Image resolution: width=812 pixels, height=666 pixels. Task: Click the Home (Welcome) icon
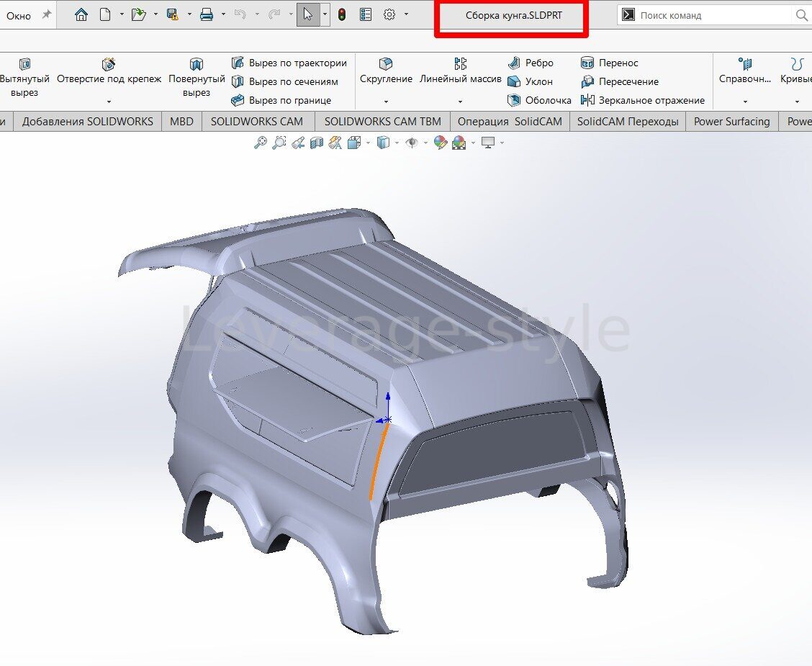click(81, 14)
